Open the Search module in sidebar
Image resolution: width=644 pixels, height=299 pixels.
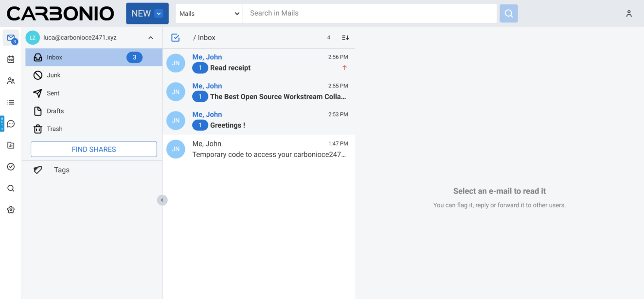click(x=11, y=188)
